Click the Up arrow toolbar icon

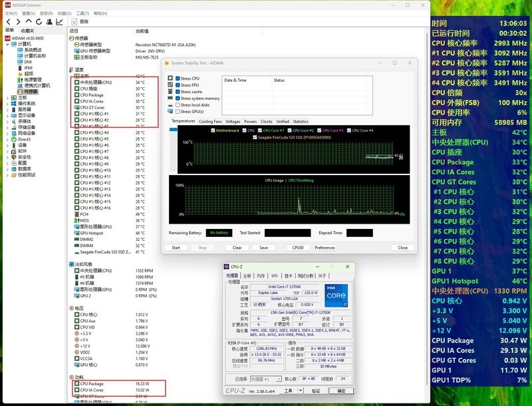(27, 22)
